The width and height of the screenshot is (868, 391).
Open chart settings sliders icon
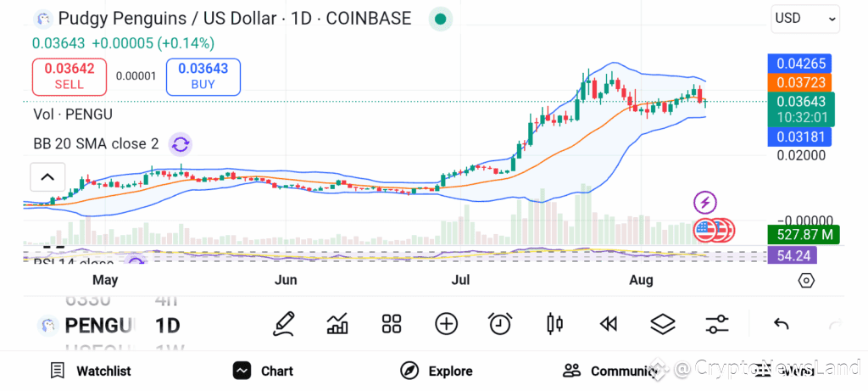[x=717, y=324]
